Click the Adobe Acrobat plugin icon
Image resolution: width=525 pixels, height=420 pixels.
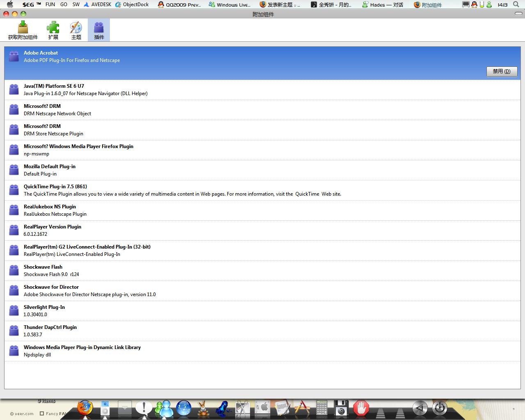coord(14,56)
